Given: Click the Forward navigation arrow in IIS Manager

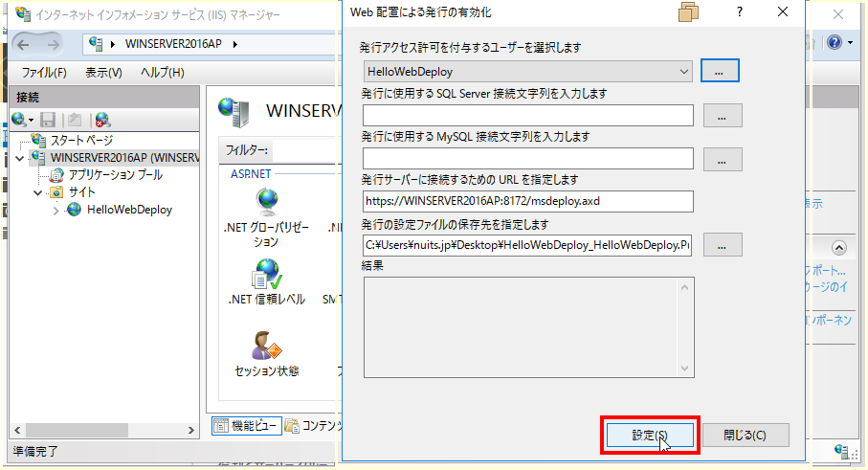Looking at the screenshot, I should (x=53, y=44).
